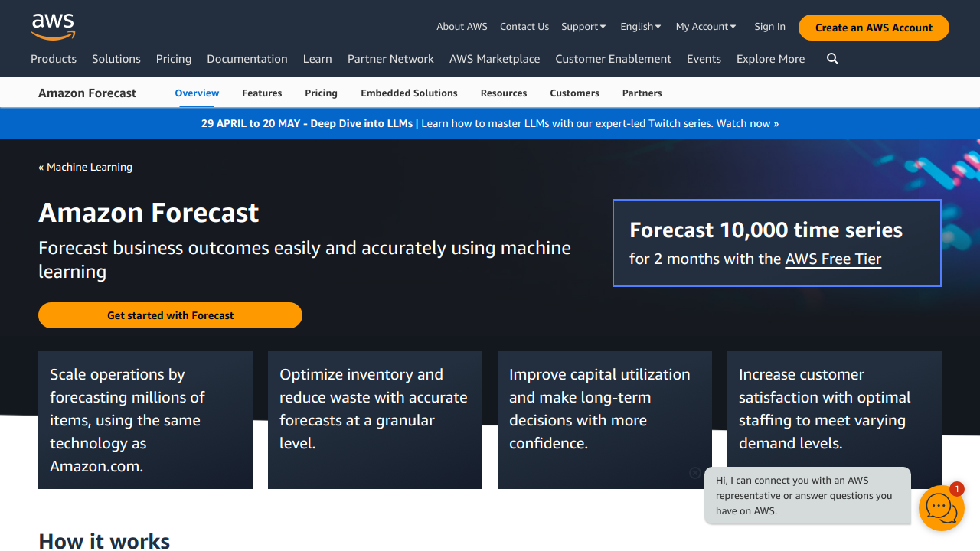
Task: Open the Resources tab
Action: click(504, 93)
